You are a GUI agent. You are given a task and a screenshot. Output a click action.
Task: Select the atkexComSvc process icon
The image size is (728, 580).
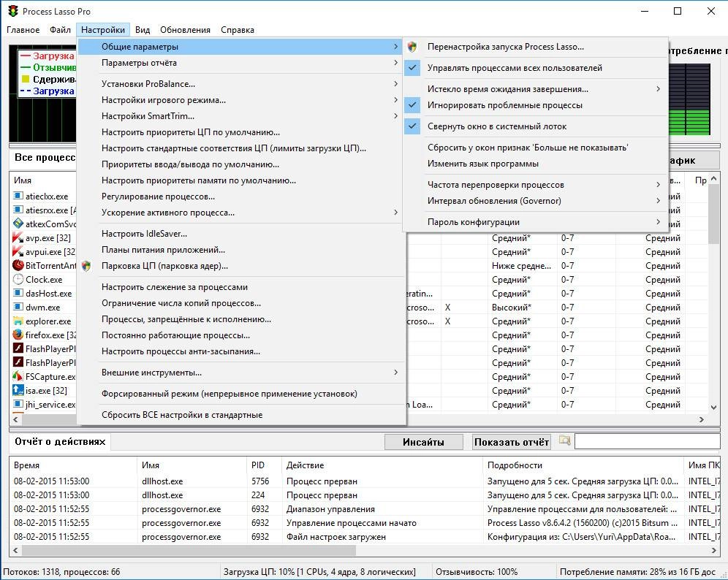click(x=18, y=224)
